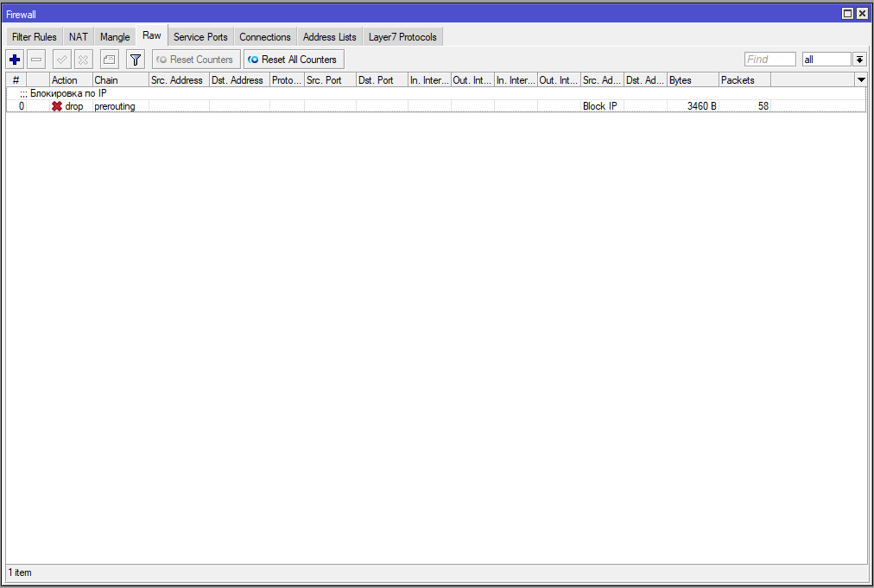Click the 'drop' action text
This screenshot has width=874, height=588.
click(x=74, y=106)
